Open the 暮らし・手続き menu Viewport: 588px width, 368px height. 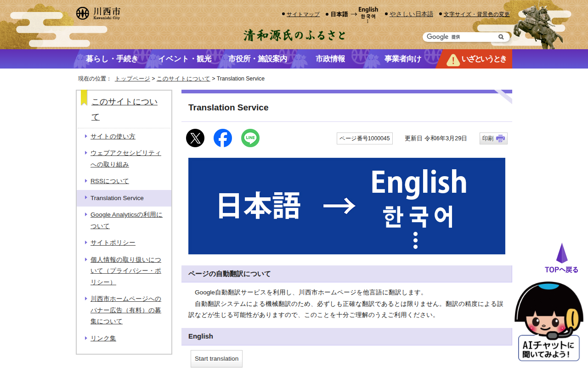(x=112, y=59)
